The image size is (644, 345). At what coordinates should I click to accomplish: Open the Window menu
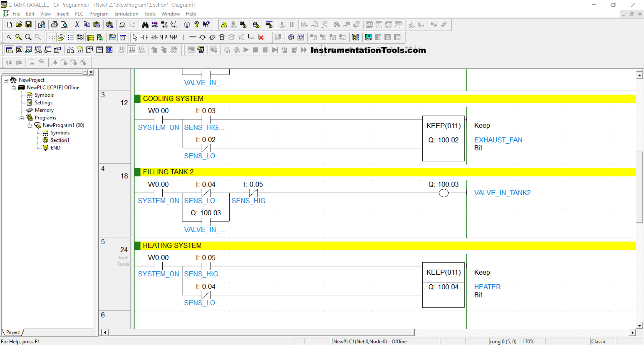170,14
